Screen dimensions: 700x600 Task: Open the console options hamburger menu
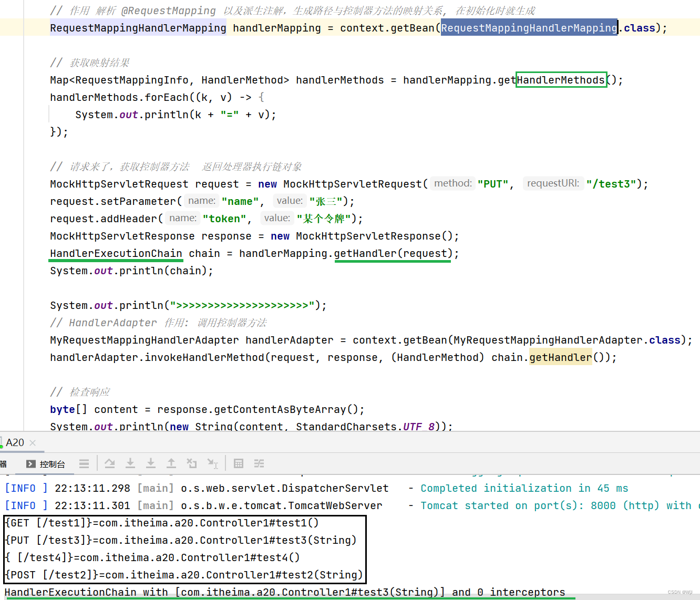pyautogui.click(x=84, y=463)
